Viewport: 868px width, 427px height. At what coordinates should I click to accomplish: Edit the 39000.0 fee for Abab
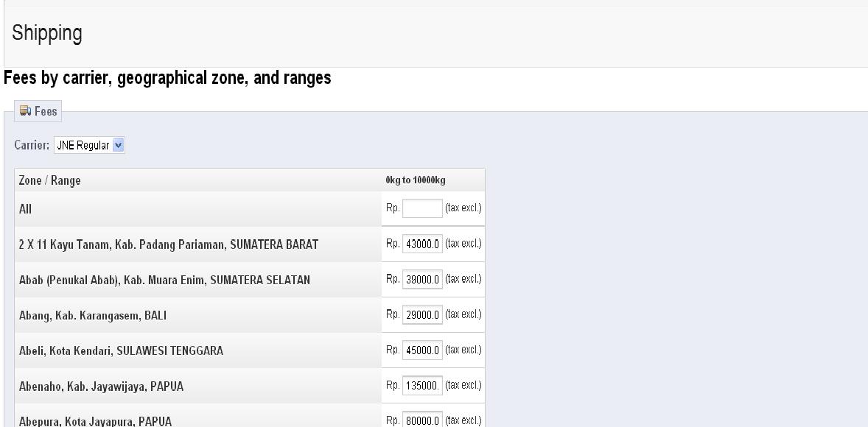(x=422, y=279)
